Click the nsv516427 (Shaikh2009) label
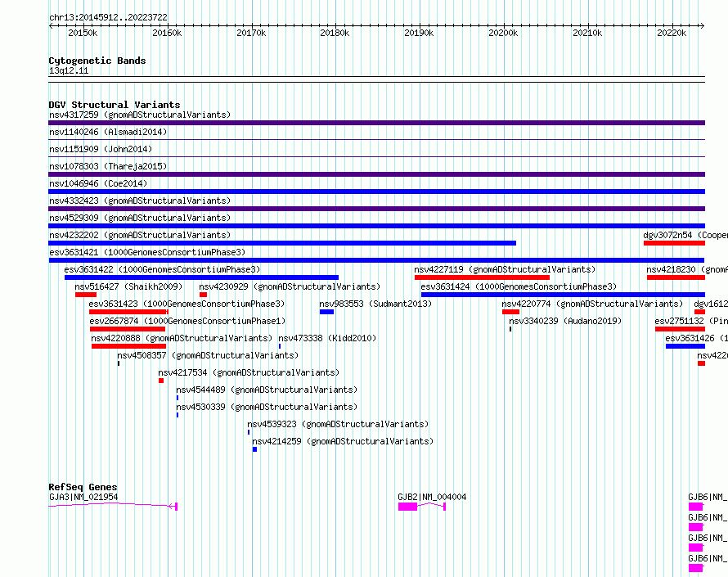This screenshot has height=577, width=728. (x=128, y=286)
